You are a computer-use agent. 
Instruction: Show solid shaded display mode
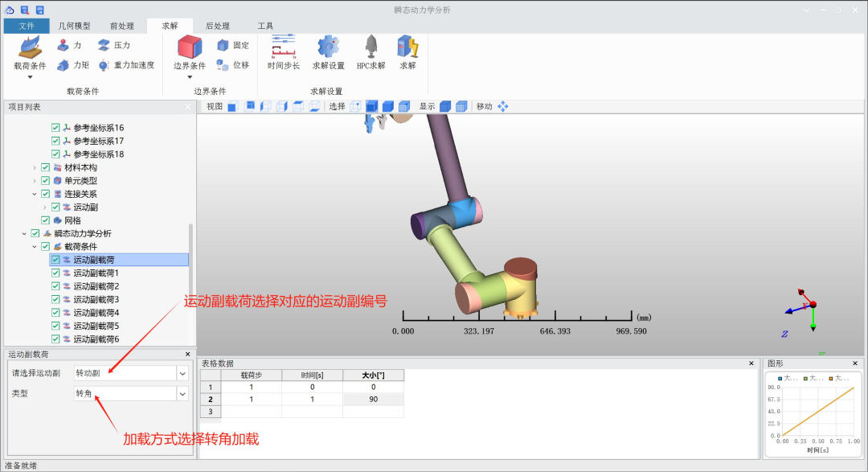[x=445, y=106]
